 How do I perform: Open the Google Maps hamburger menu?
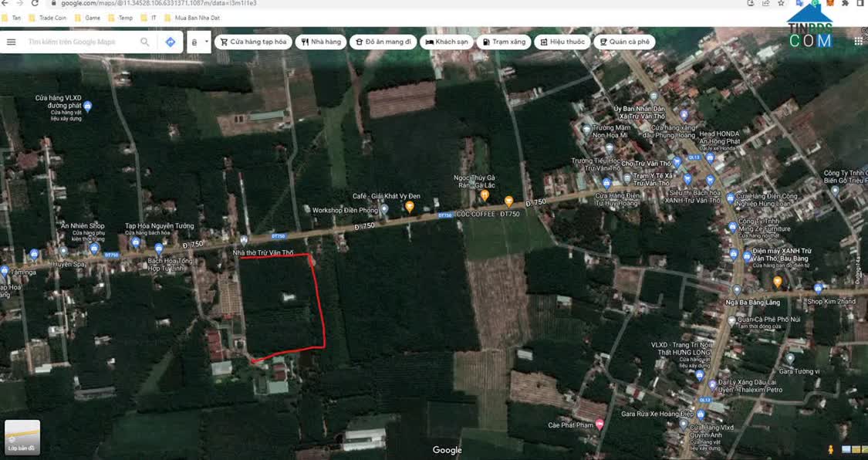[x=12, y=42]
